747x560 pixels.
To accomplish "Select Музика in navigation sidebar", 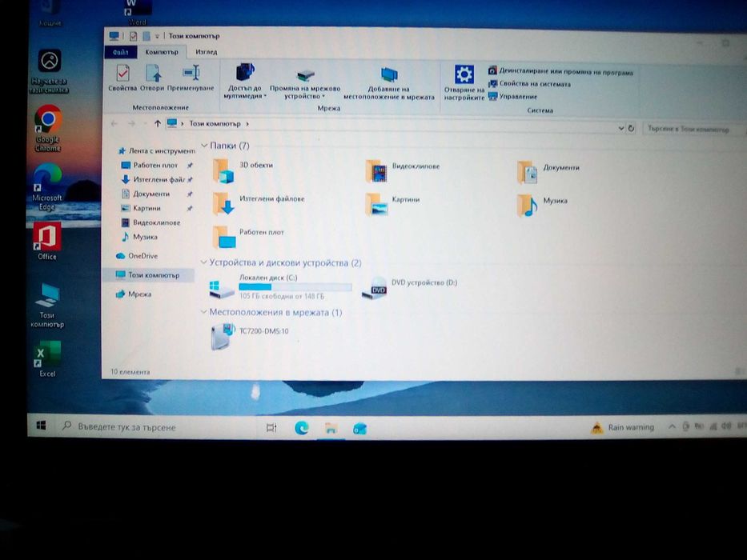I will click(x=139, y=237).
